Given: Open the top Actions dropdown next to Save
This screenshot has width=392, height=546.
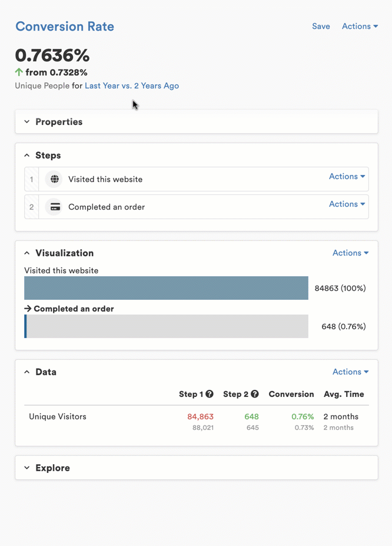Looking at the screenshot, I should (360, 27).
